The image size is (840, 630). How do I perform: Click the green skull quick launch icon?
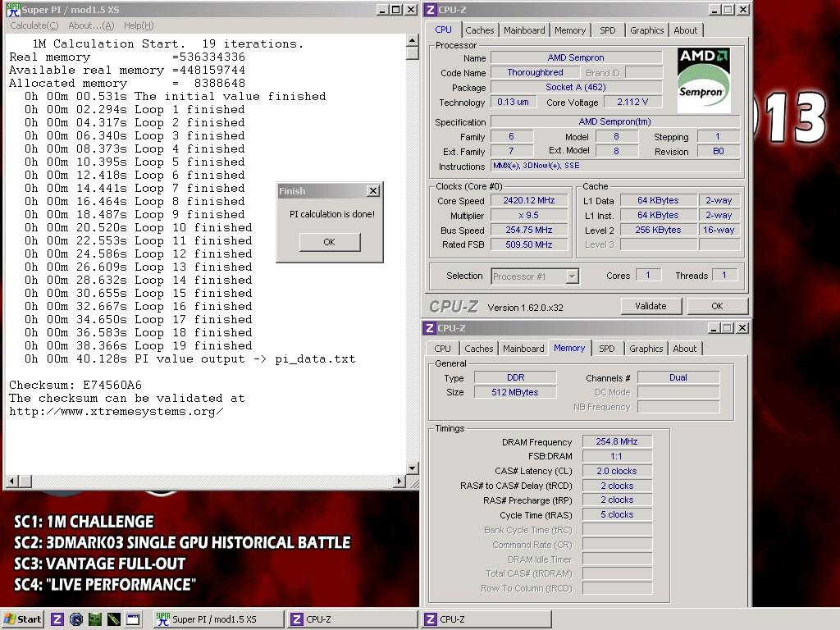95,620
